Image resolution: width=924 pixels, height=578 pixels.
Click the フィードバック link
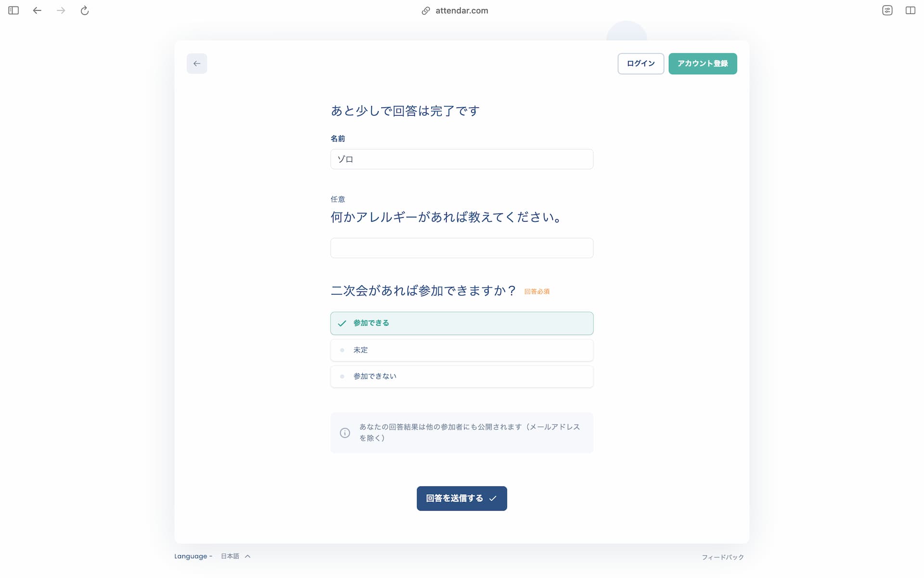[x=722, y=557]
